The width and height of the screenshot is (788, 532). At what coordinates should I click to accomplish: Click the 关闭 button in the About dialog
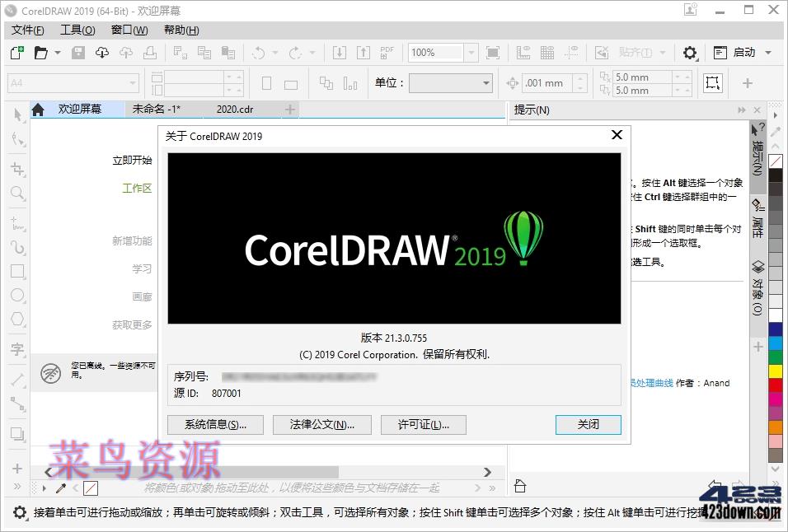588,425
